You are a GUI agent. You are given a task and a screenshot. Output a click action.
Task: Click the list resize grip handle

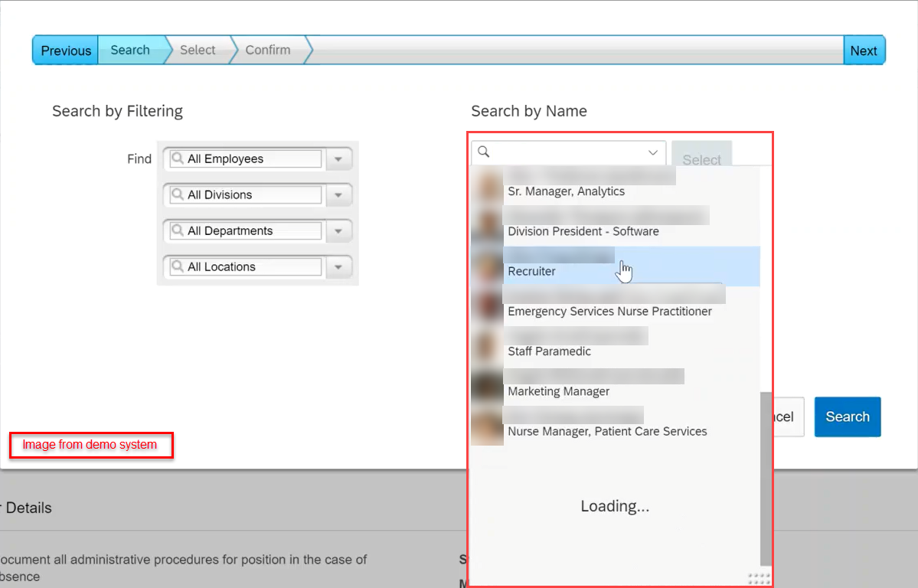coord(760,578)
